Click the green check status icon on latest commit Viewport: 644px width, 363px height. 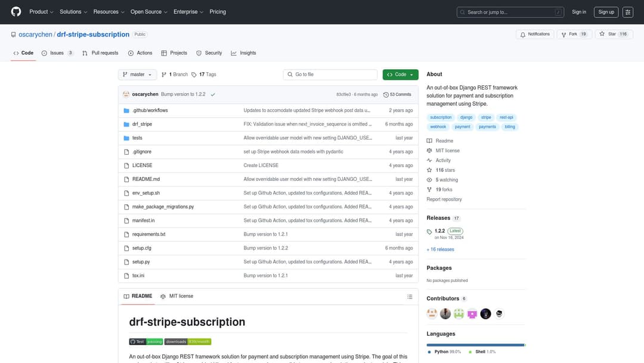click(213, 94)
